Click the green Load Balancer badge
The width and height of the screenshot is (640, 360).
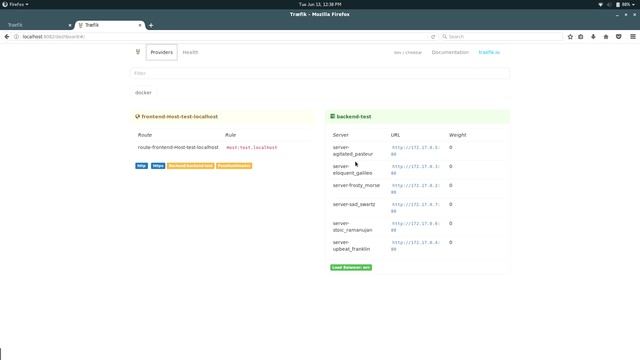tap(351, 267)
